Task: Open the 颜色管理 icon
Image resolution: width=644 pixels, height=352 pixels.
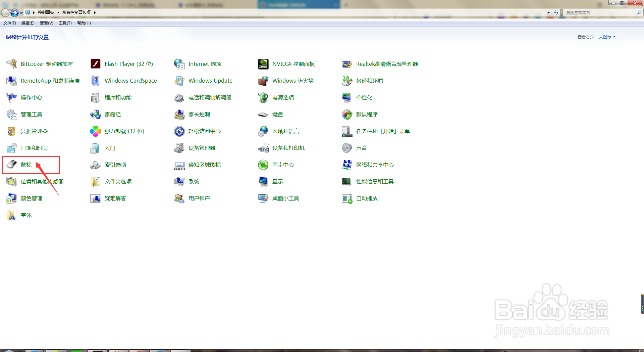Action: pos(12,198)
